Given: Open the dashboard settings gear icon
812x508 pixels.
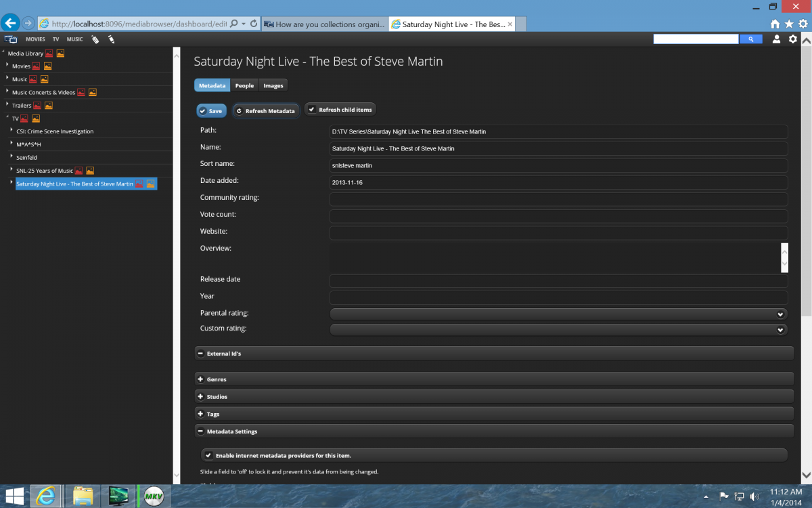Looking at the screenshot, I should coord(793,39).
